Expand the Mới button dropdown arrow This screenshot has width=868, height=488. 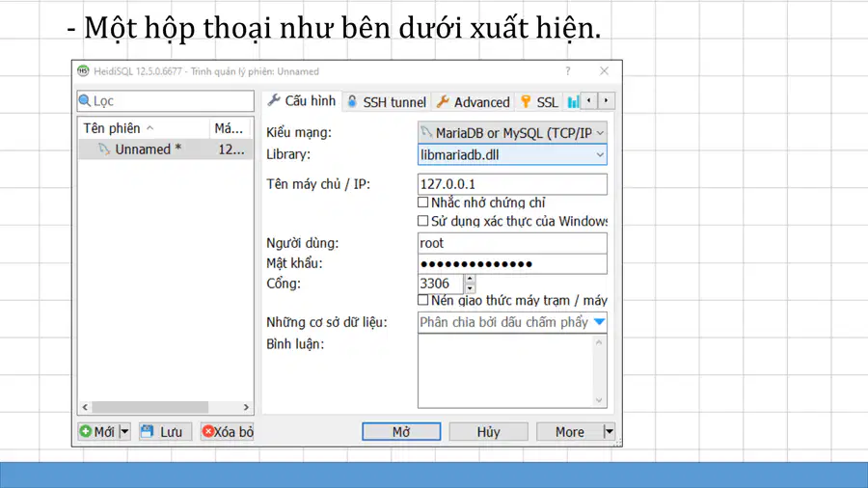[x=124, y=431]
